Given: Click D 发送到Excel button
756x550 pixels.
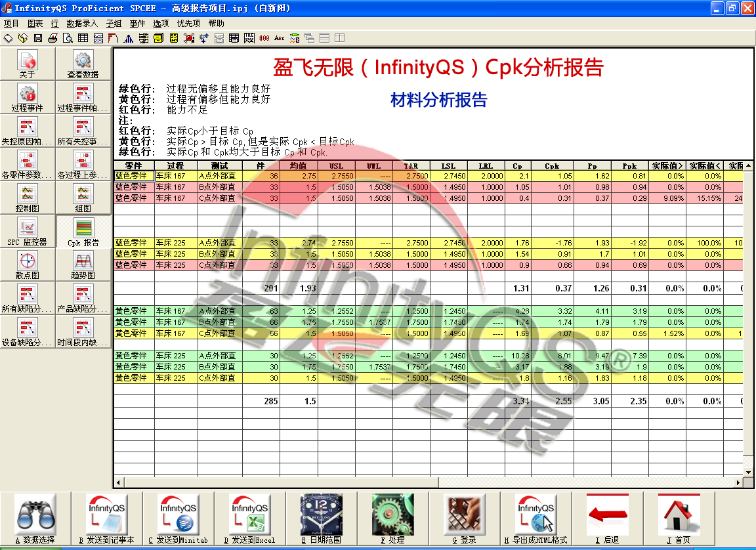Looking at the screenshot, I should (250, 519).
